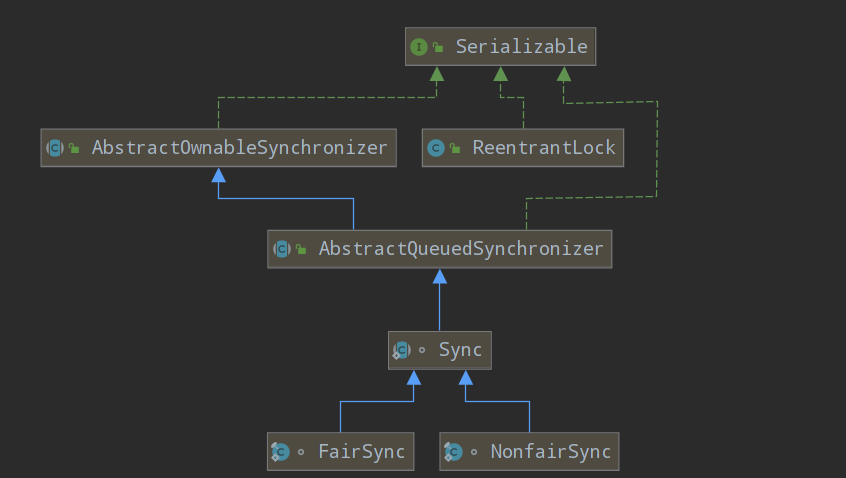Click the green interface icon on Serializable
Screen dimensions: 846x478
[418, 47]
